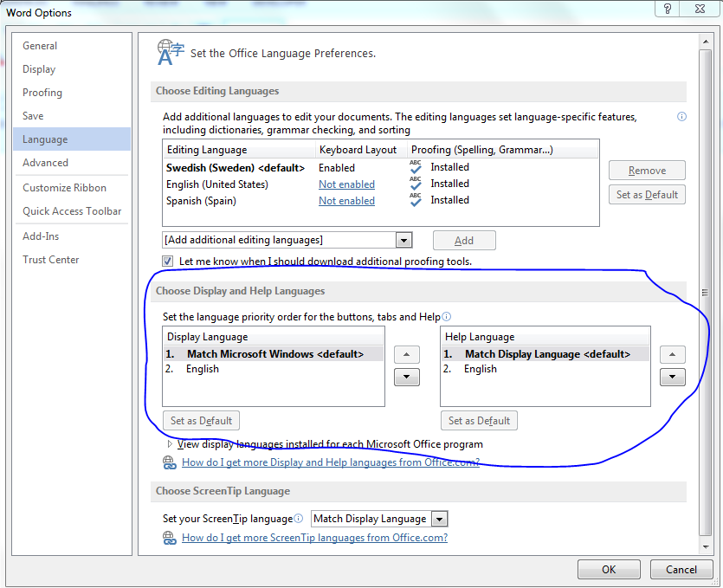Screen dimensions: 723x588
Task: Click the Proofing (Spelling, Grammar...) column header
Action: (502, 150)
